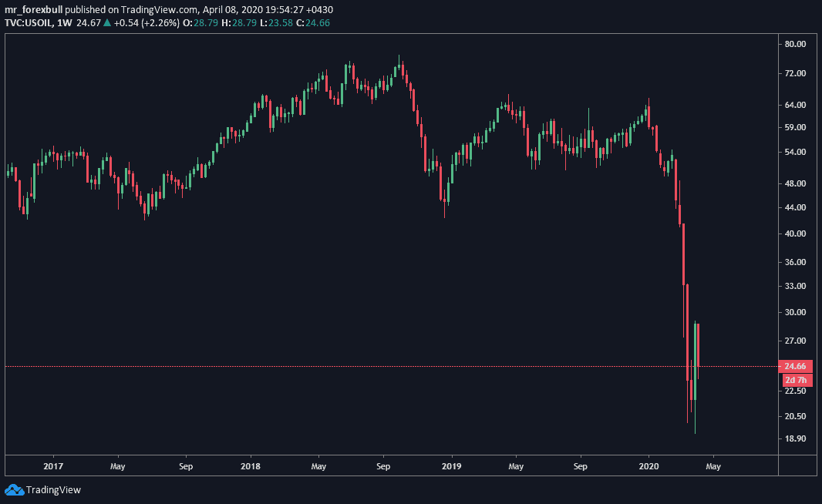Click the tall green candle at far right
The image size is (822, 504).
click(694, 362)
